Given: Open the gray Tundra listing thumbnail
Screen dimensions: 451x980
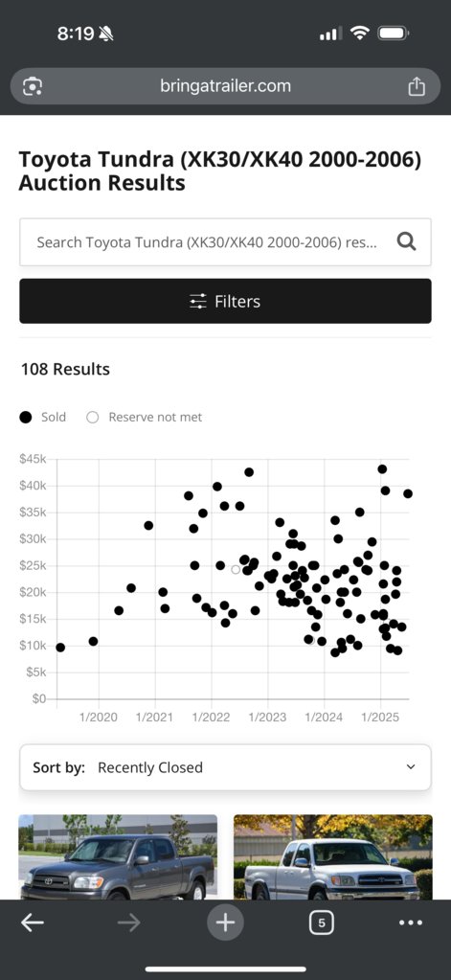Looking at the screenshot, I should point(118,856).
